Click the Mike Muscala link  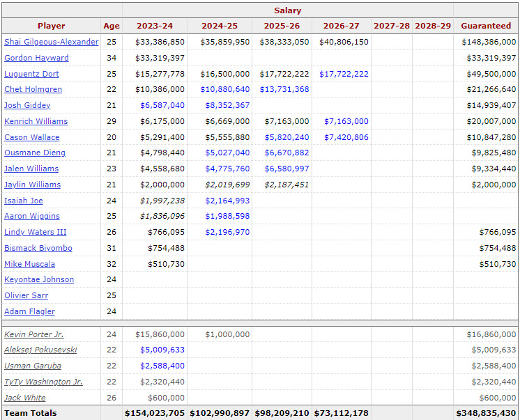click(29, 264)
